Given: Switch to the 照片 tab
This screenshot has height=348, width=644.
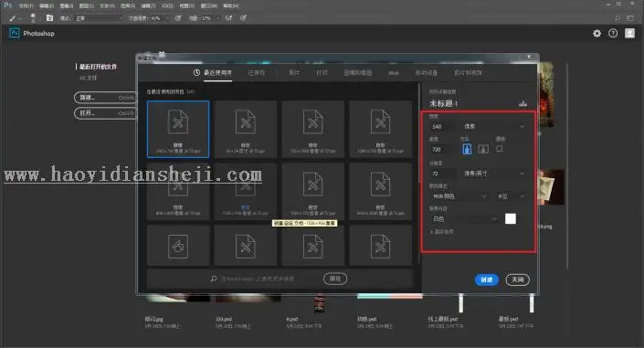Looking at the screenshot, I should tap(294, 73).
